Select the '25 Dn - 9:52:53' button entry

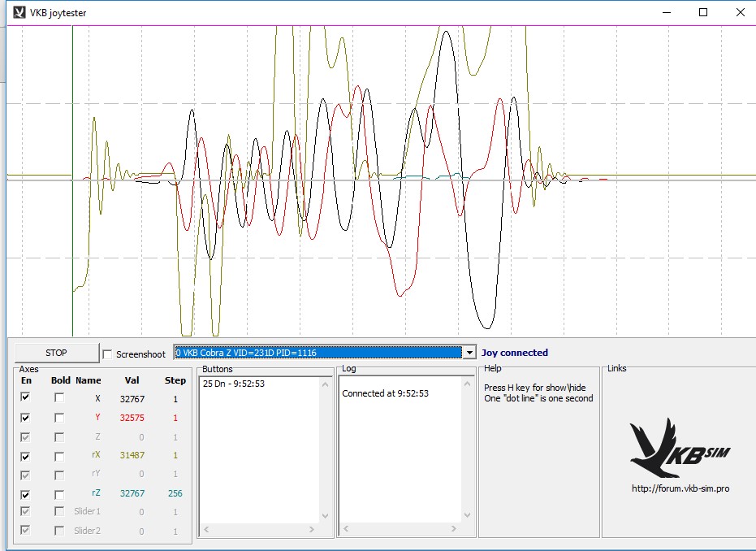coord(234,384)
